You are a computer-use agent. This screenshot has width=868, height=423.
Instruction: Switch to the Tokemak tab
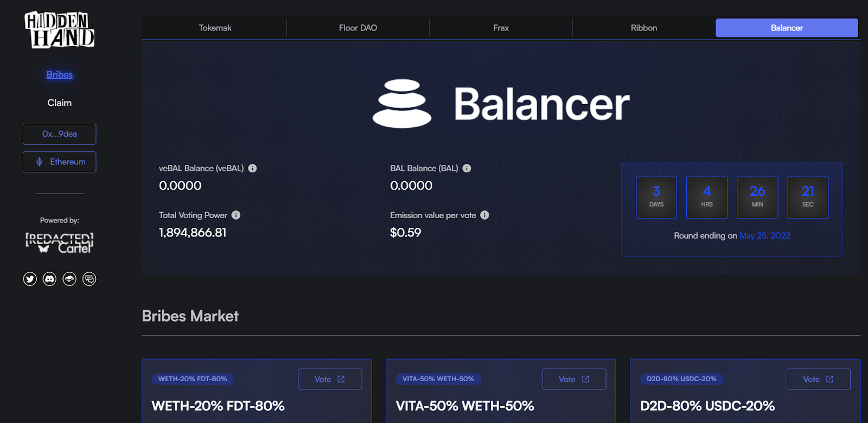[215, 28]
